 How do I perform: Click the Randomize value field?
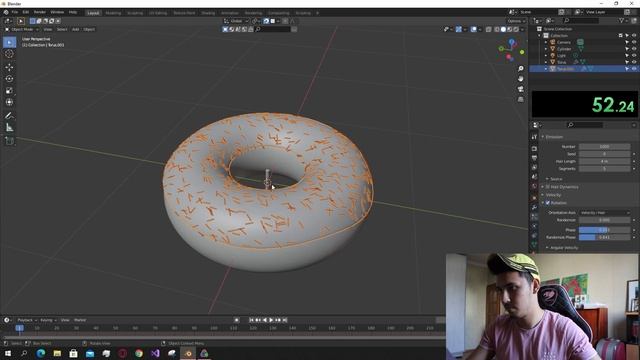(605, 220)
